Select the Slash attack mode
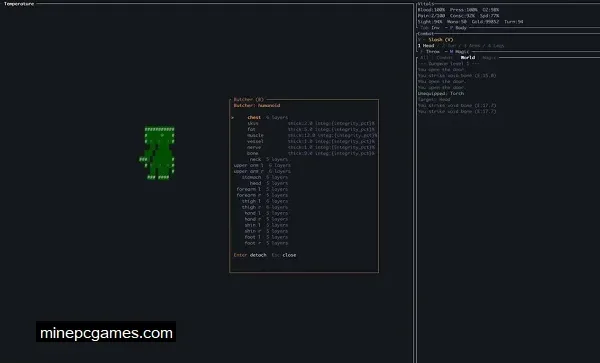This screenshot has height=363, width=600. [441, 39]
